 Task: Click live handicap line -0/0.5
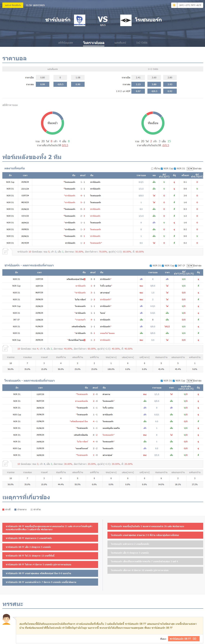(x=60, y=84)
